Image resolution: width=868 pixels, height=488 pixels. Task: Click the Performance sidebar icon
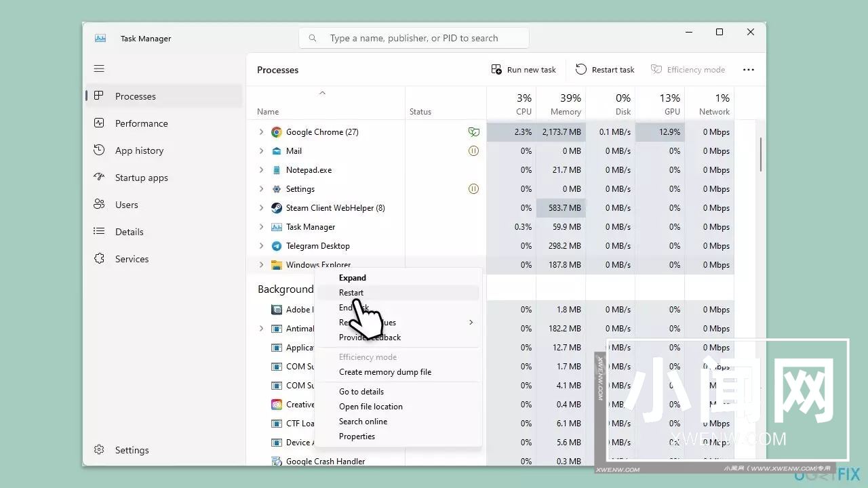99,123
